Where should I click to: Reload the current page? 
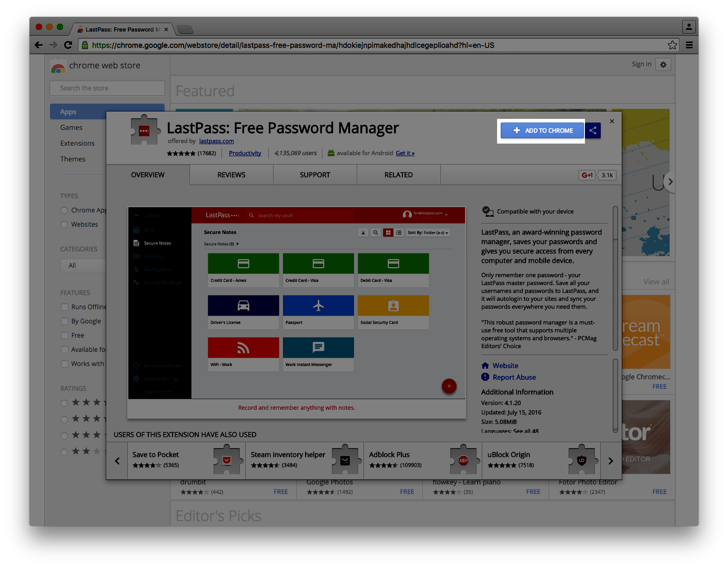click(x=68, y=45)
